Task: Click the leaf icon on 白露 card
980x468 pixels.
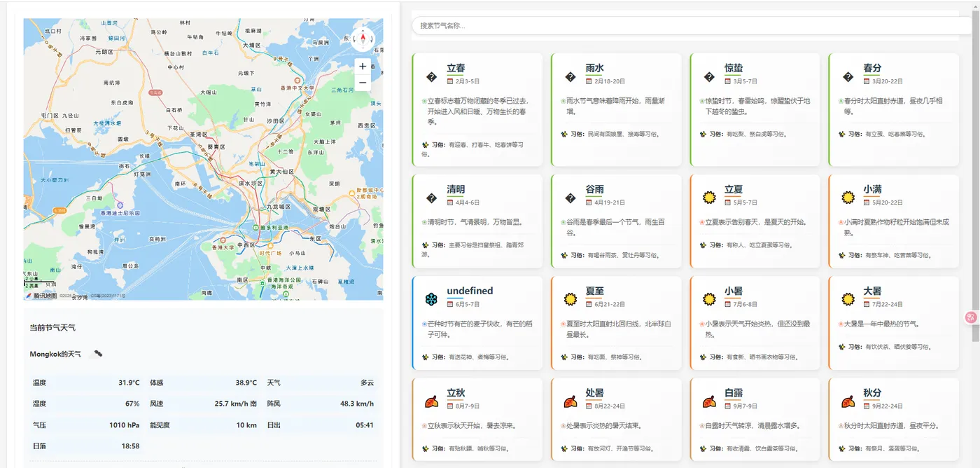Action: 709,401
